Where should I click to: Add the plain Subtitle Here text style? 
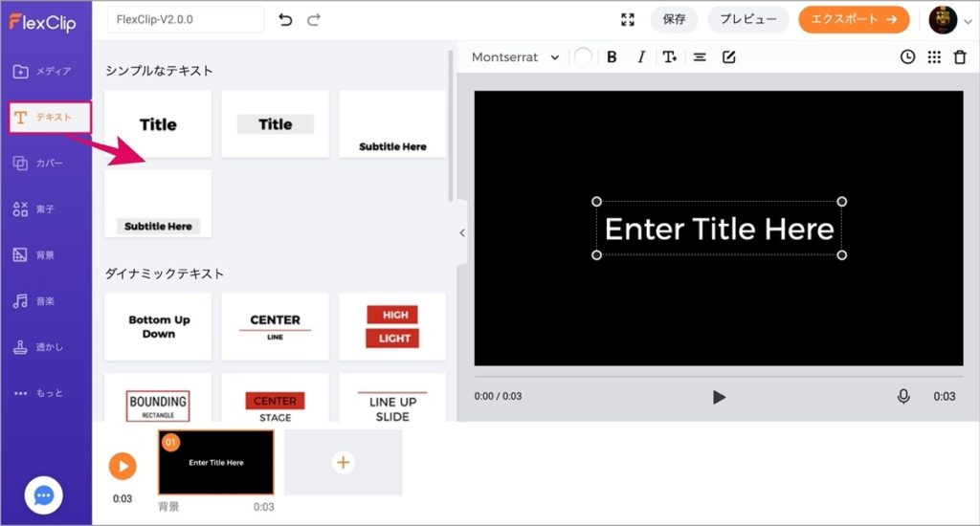coord(392,123)
